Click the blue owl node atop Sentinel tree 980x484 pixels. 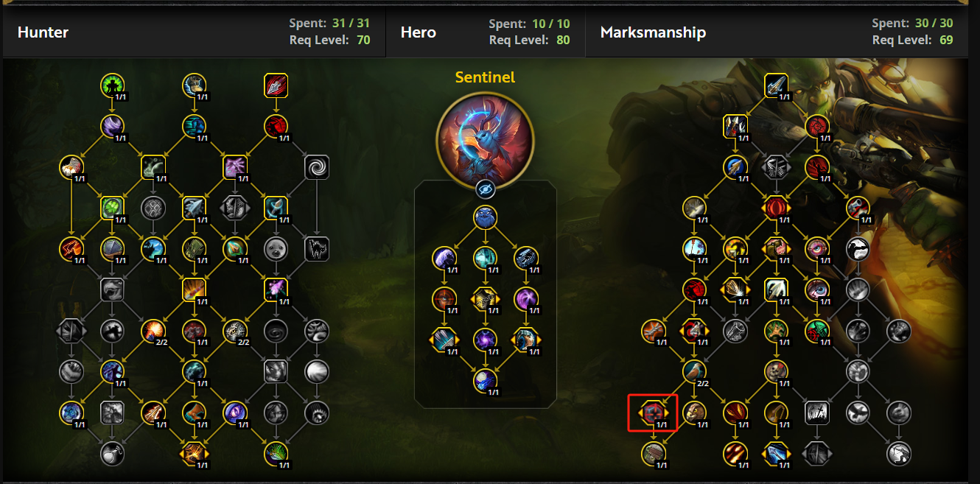point(485,217)
